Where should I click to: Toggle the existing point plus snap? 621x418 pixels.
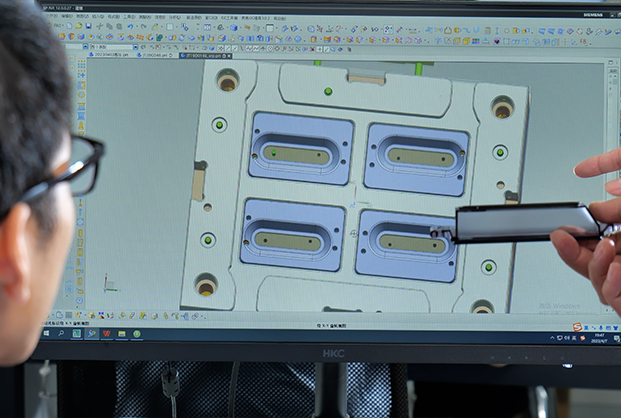tap(319, 49)
